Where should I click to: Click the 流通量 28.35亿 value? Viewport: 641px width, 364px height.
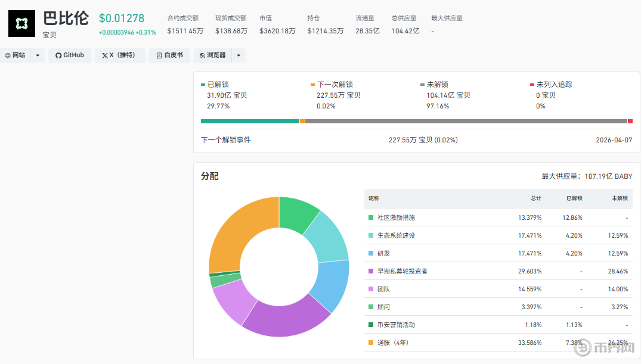(x=367, y=31)
